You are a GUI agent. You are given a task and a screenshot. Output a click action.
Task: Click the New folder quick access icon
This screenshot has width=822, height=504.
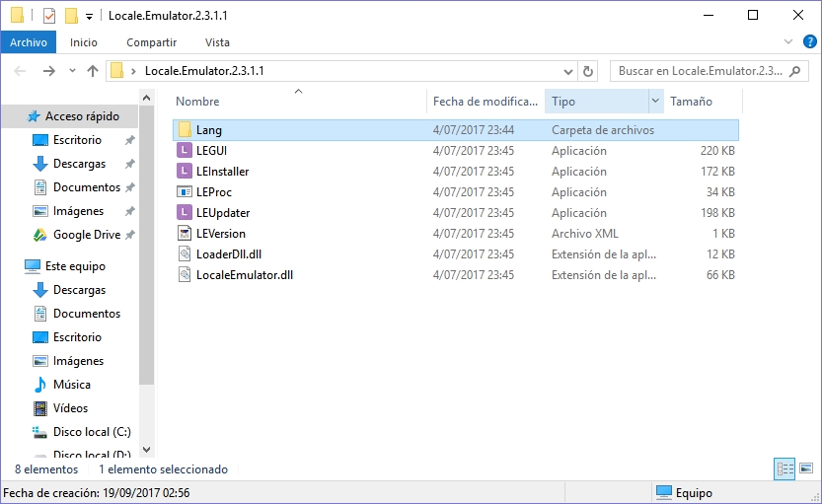pos(71,16)
